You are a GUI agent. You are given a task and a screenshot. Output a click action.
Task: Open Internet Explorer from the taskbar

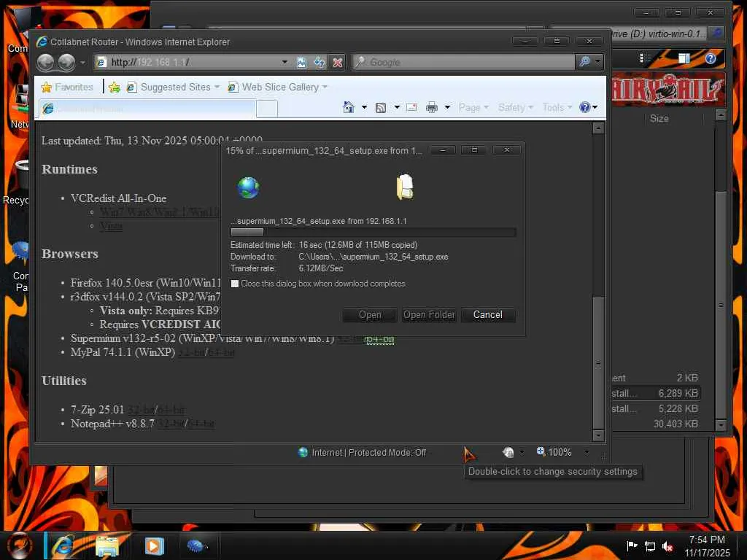click(x=63, y=545)
